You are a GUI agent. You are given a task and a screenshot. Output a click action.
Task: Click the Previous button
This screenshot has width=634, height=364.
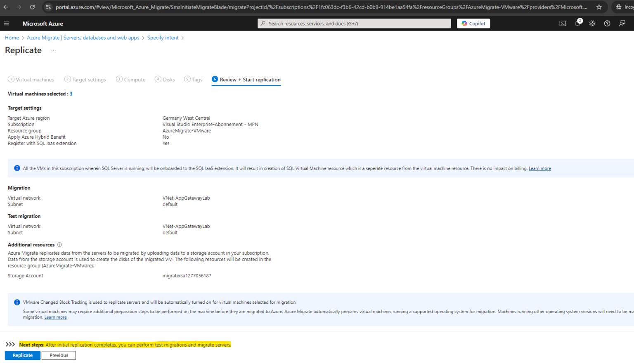point(59,355)
